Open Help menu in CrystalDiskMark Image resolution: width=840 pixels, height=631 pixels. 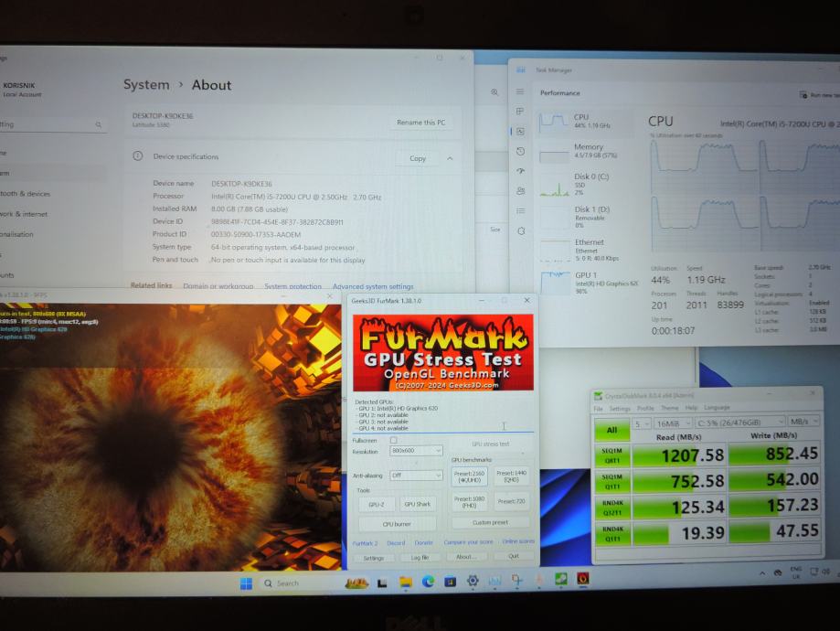point(691,408)
